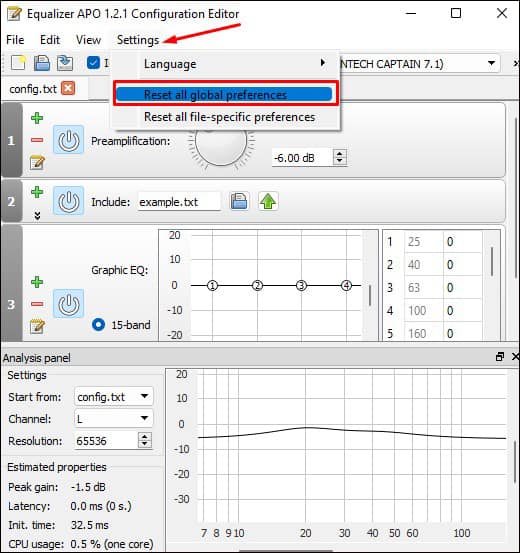Click the blue open file icon beside example.txt
This screenshot has height=553, width=520.
point(239,202)
